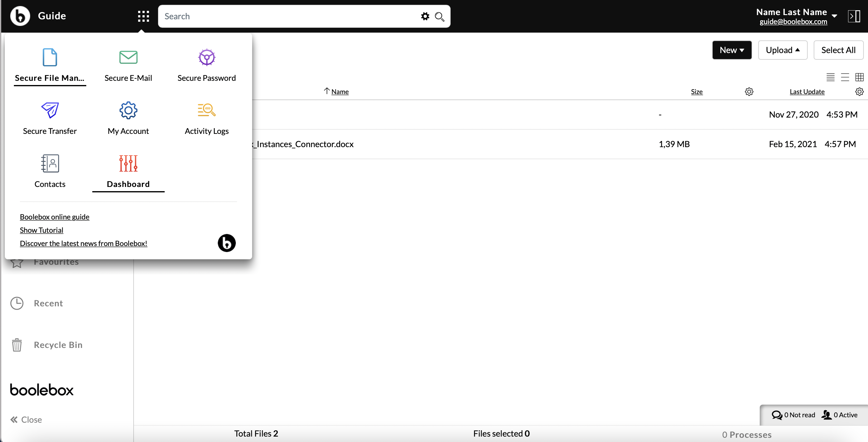Open My Account settings
The width and height of the screenshot is (868, 442).
[x=128, y=118]
